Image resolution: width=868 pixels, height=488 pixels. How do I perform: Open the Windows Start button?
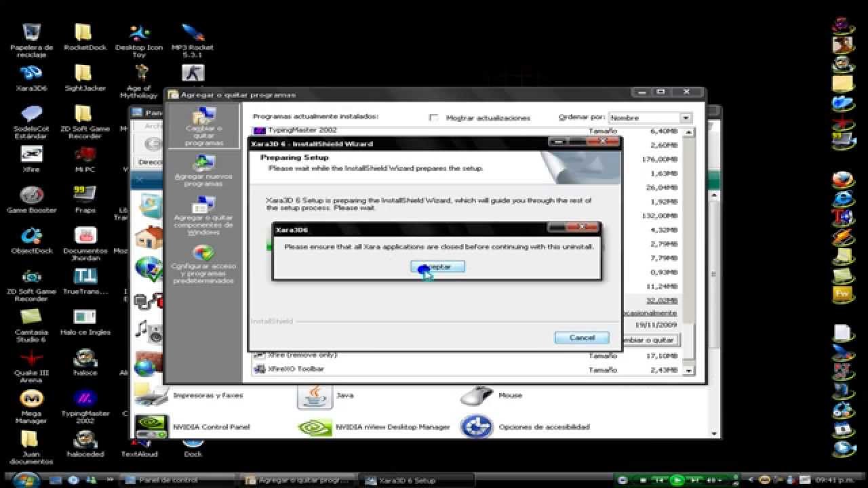[x=26, y=479]
